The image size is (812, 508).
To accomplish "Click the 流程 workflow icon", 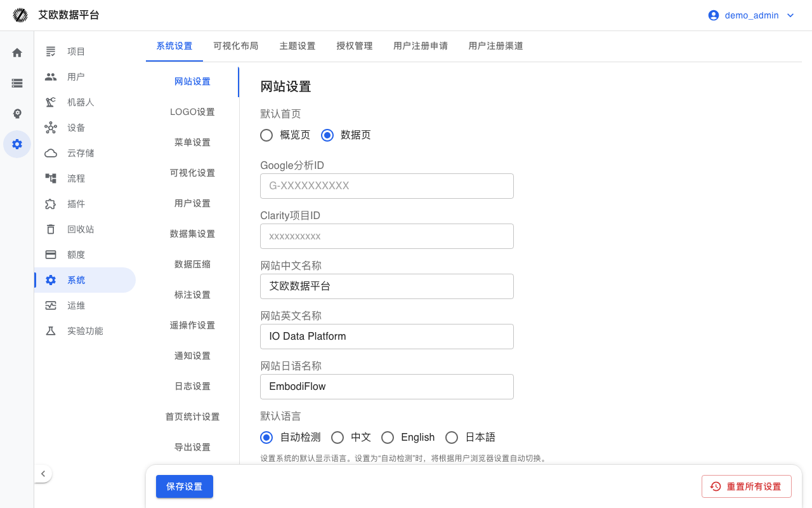I will [x=51, y=178].
